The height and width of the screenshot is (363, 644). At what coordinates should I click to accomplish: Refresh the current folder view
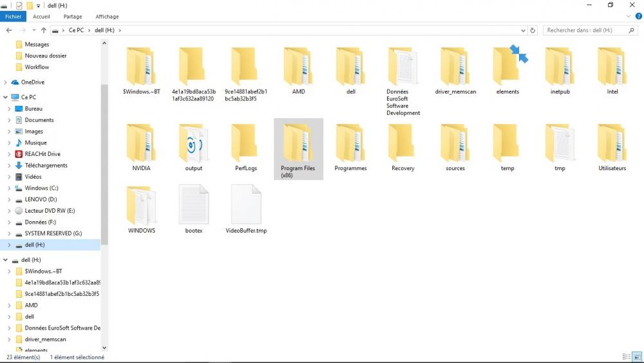(533, 30)
